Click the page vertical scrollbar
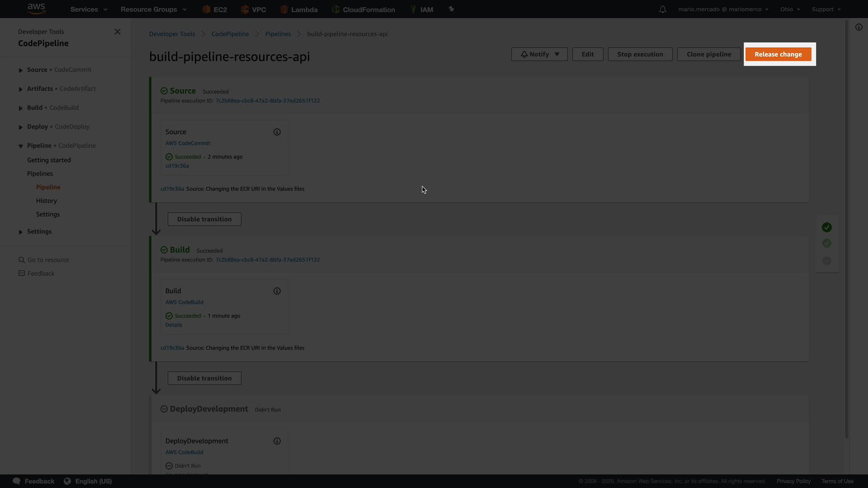The image size is (868, 488). coord(846,226)
